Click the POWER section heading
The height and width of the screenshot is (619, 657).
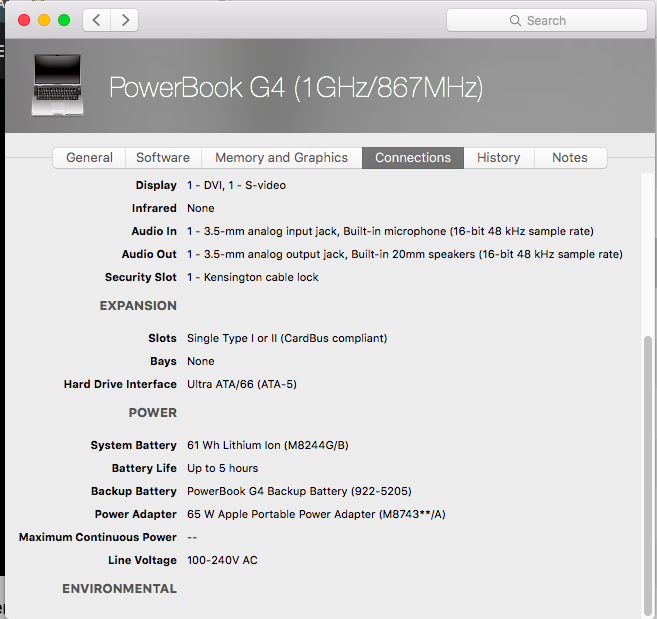[153, 413]
